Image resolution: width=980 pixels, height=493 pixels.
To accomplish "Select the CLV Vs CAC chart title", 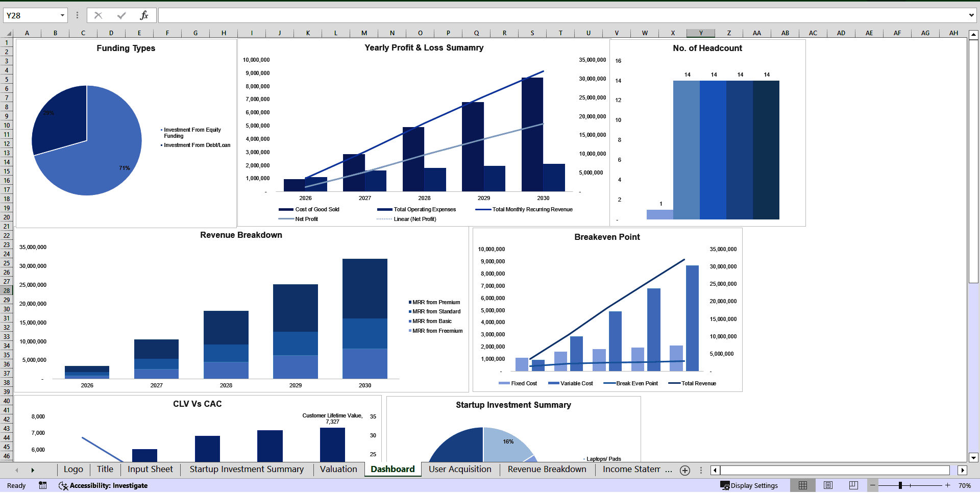I will [x=198, y=404].
